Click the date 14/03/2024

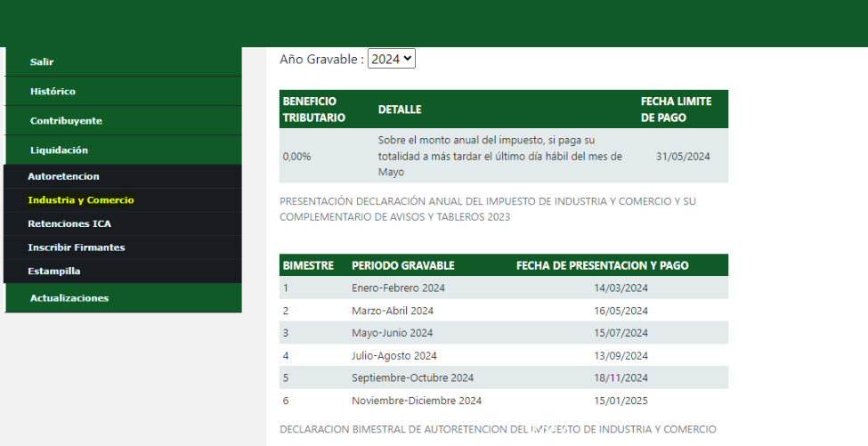621,288
